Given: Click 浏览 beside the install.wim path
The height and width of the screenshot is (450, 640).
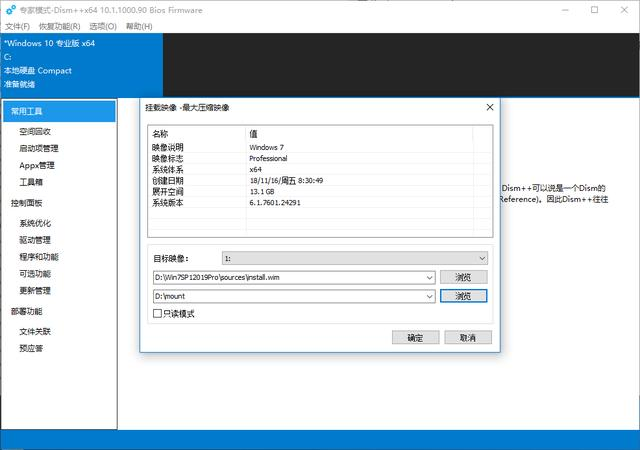Looking at the screenshot, I should [463, 277].
